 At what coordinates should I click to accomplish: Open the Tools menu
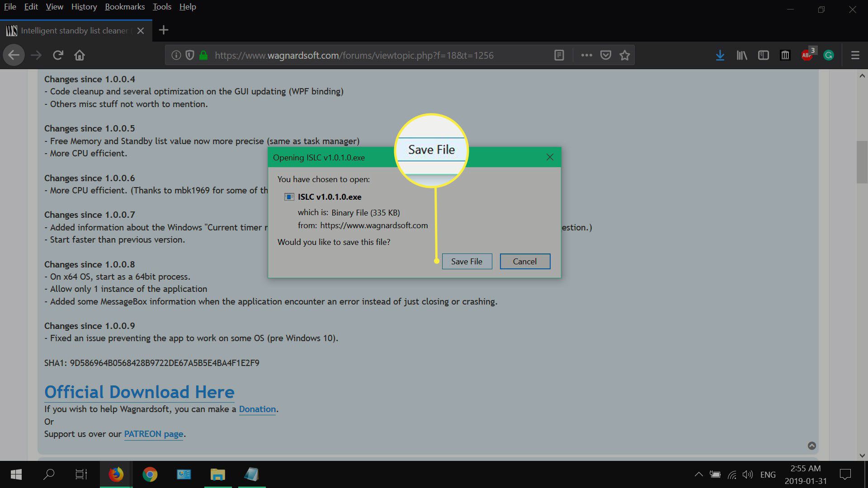point(162,7)
